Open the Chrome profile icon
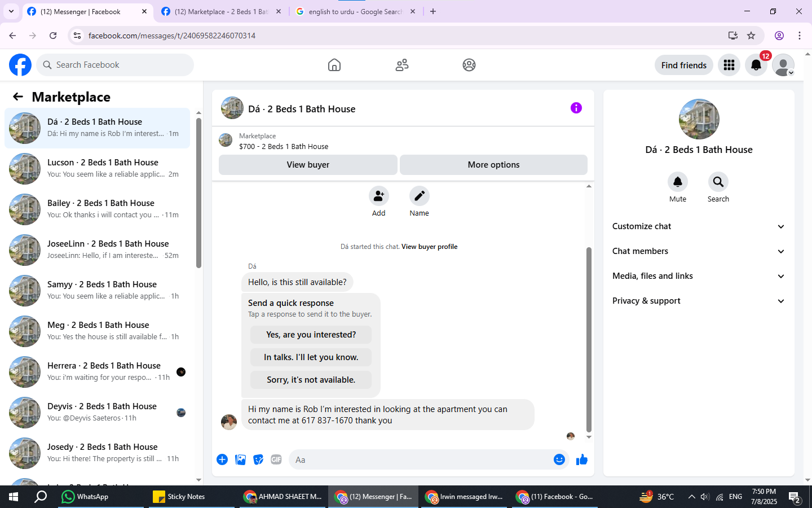This screenshot has height=508, width=812. 779,36
